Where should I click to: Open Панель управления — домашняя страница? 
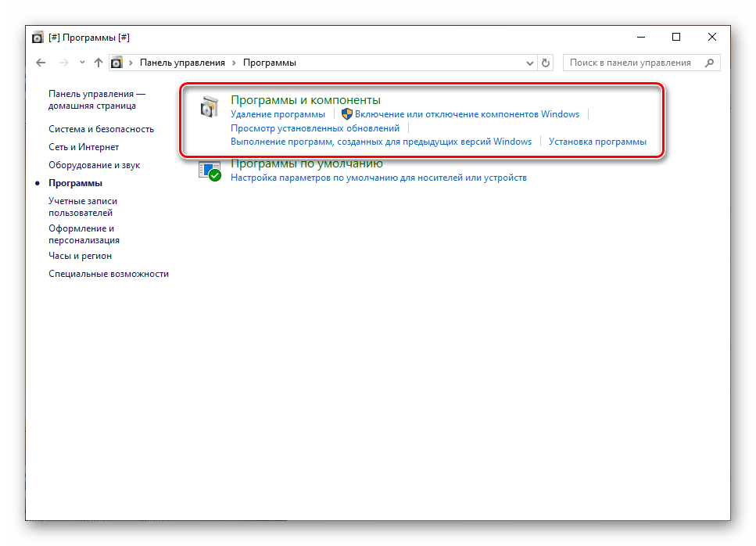[97, 100]
